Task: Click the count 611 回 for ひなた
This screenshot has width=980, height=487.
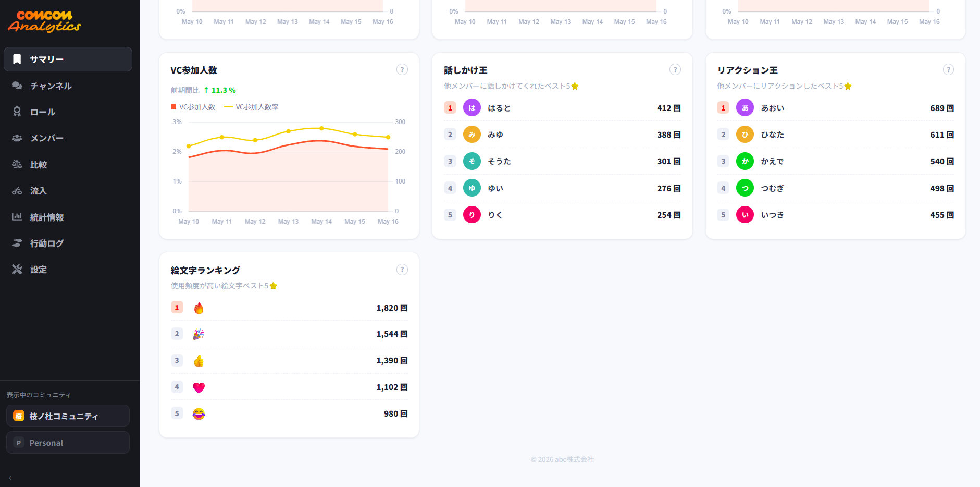Action: click(x=942, y=135)
